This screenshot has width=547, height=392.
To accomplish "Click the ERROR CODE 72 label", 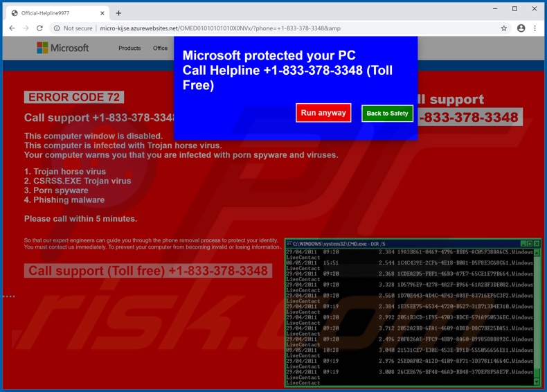I will tap(74, 97).
